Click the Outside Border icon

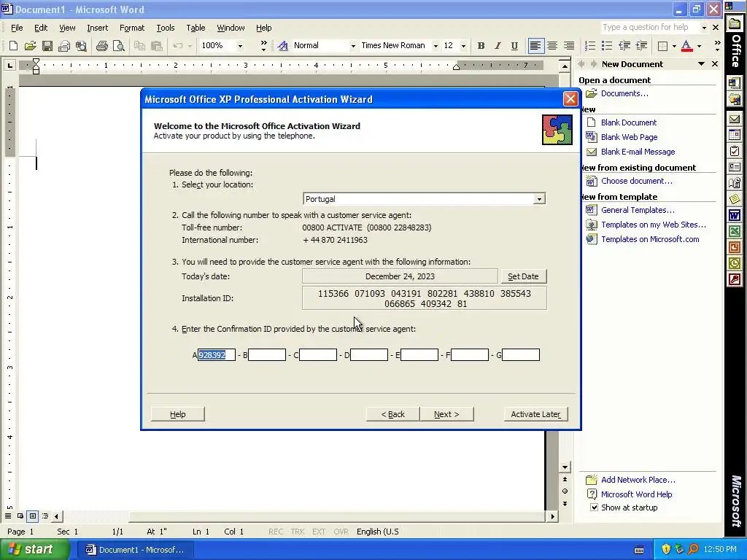pos(662,46)
